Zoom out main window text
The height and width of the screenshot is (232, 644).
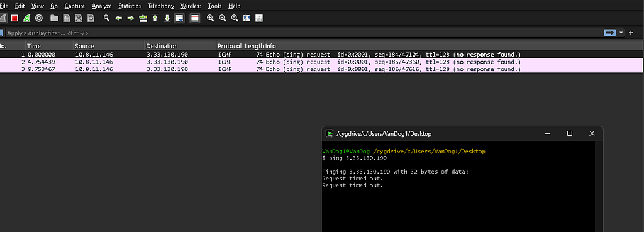tap(223, 18)
